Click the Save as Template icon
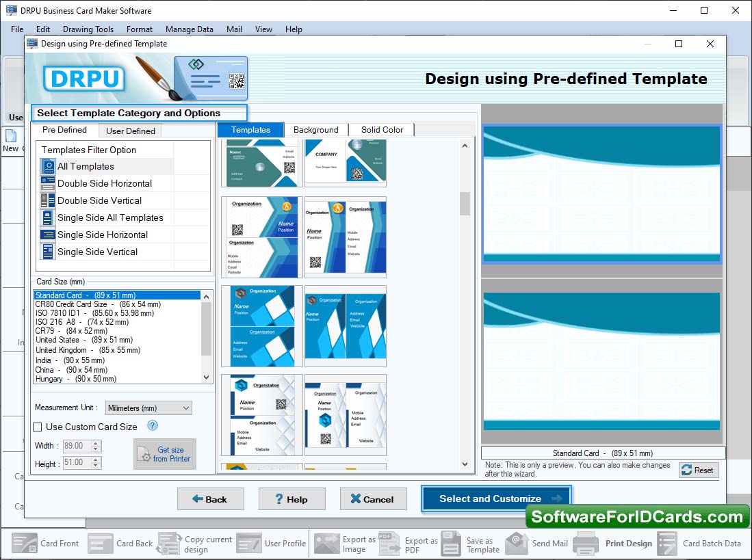Screen dimensions: 752x560 [451, 543]
